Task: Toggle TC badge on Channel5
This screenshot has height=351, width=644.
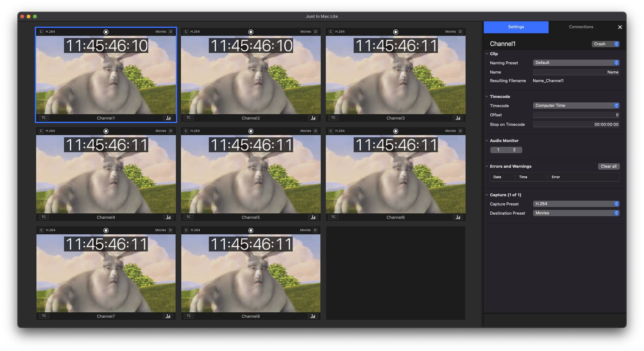Action: (189, 217)
